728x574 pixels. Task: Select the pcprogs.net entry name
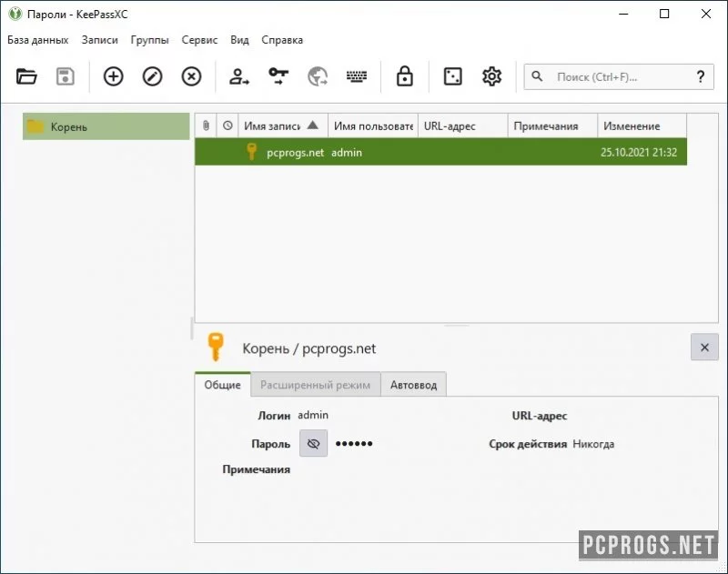click(x=295, y=152)
